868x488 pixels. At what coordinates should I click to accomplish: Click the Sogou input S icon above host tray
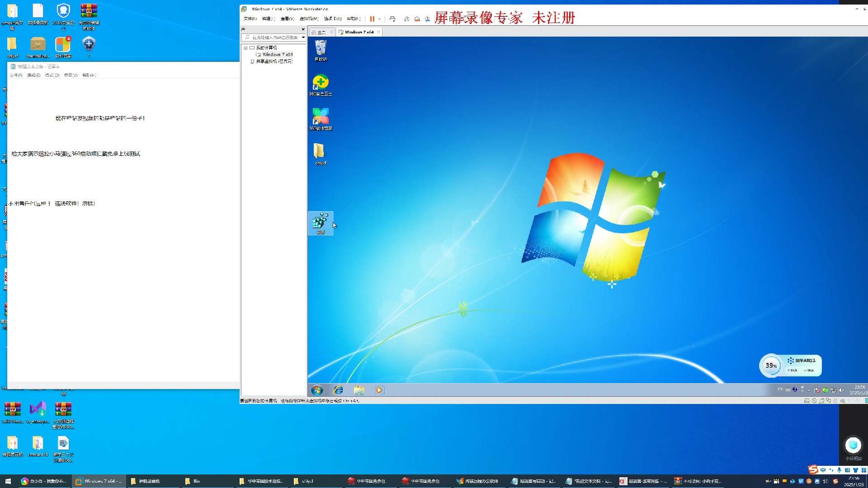pos(813,470)
